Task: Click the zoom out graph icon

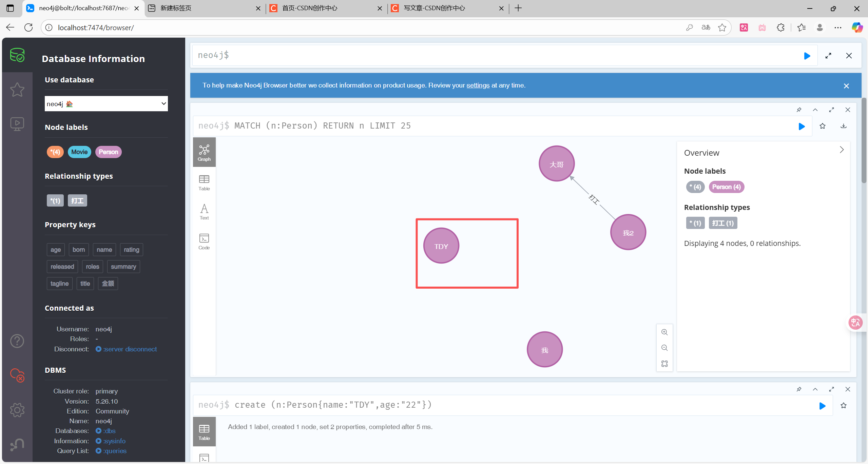Action: (x=664, y=348)
